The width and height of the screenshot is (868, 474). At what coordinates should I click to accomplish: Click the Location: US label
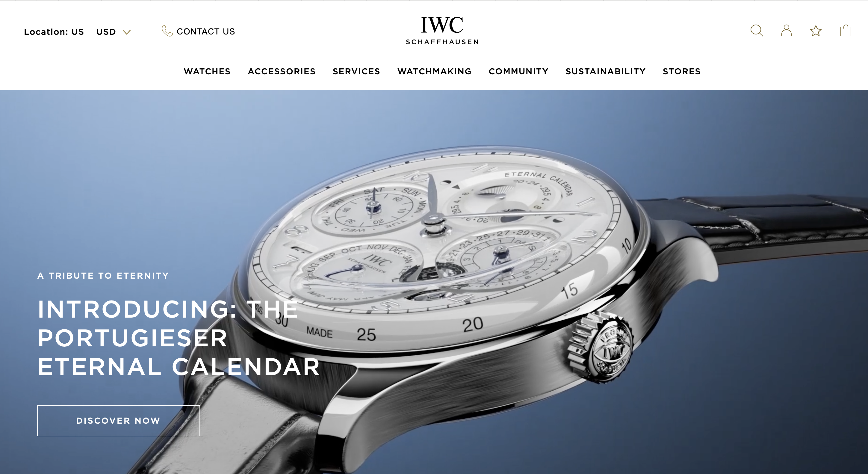(x=54, y=32)
